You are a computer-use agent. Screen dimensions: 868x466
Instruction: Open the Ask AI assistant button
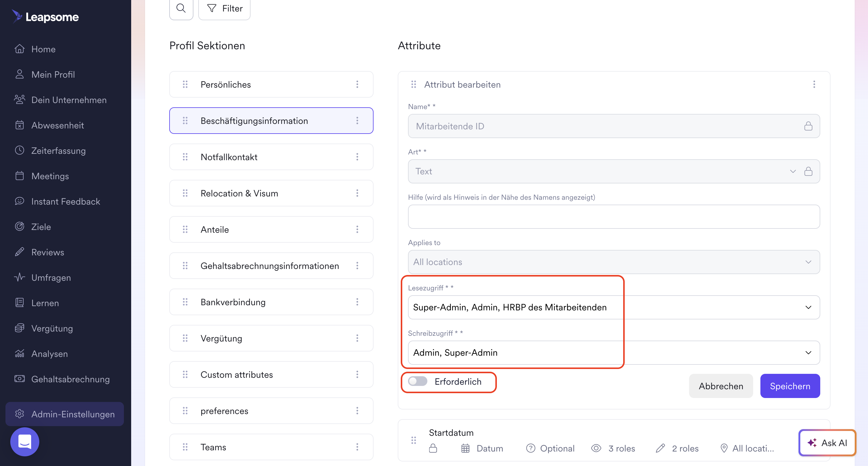[x=827, y=442]
